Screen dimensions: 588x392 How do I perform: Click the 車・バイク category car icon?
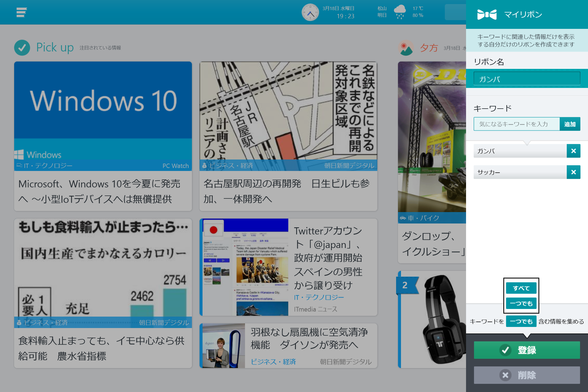coord(403,218)
